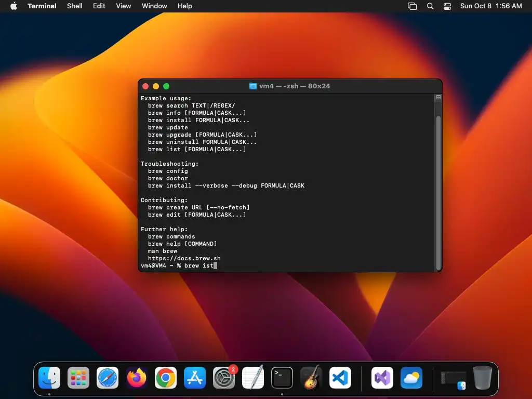Click 'brew info [FORMULA|CASK...]' line
Image resolution: width=532 pixels, height=399 pixels.
197,113
